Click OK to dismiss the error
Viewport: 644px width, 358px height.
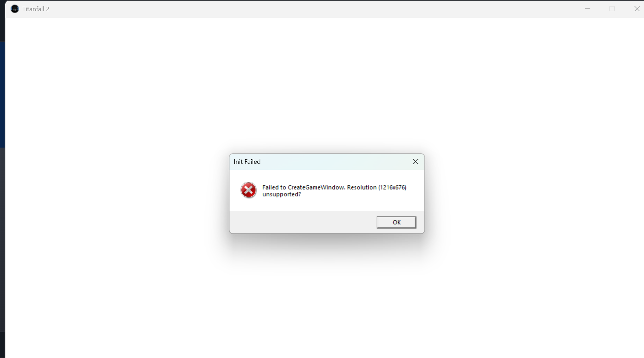coord(396,222)
